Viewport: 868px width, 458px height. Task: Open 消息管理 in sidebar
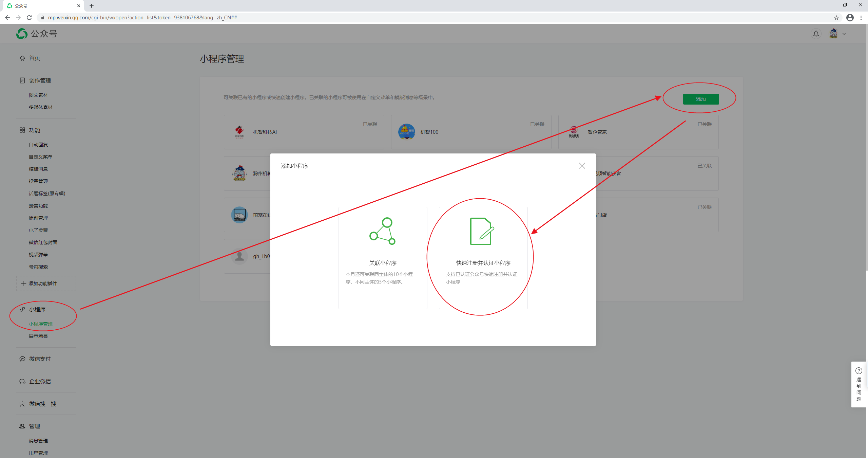click(38, 441)
